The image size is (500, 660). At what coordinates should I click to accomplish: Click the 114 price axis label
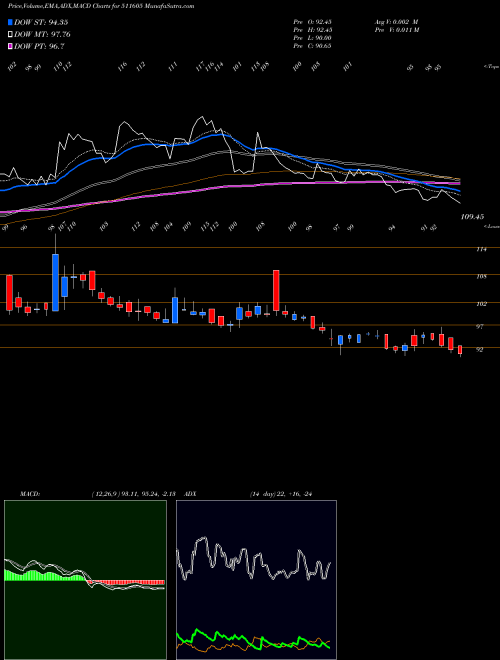pos(481,249)
